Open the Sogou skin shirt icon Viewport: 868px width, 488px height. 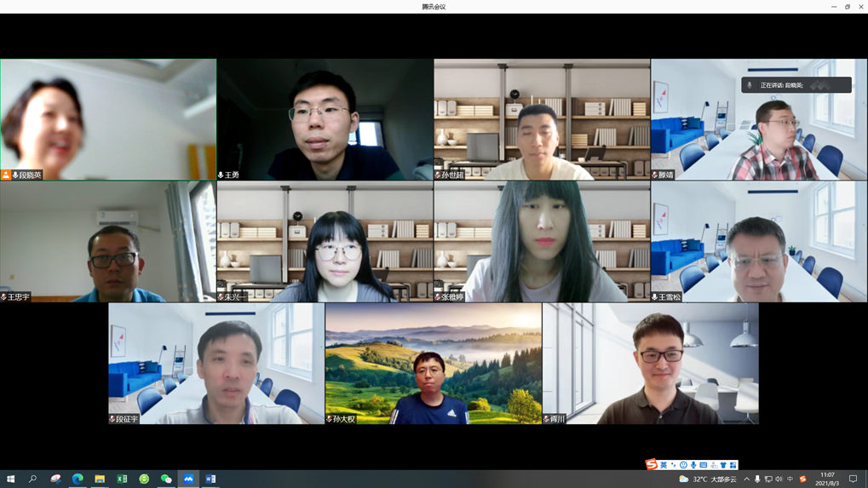tap(723, 466)
